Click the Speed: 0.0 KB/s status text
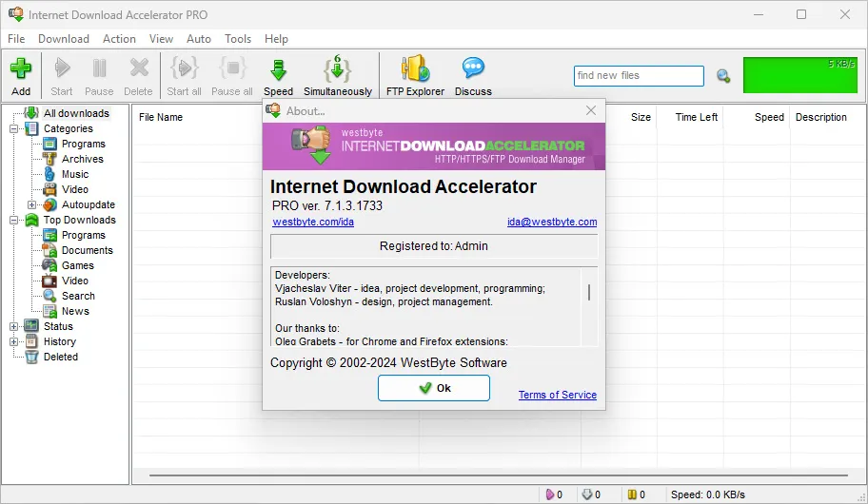 click(707, 494)
